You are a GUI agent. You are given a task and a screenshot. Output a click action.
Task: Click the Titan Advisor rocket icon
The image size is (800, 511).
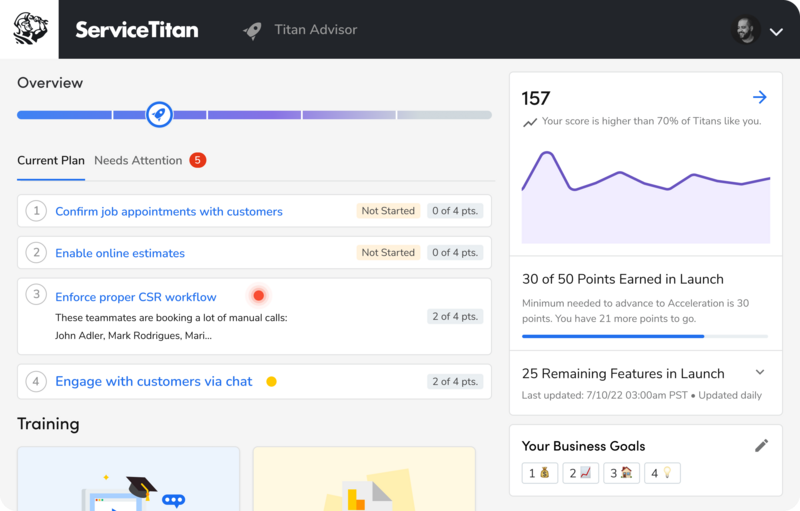tap(253, 31)
